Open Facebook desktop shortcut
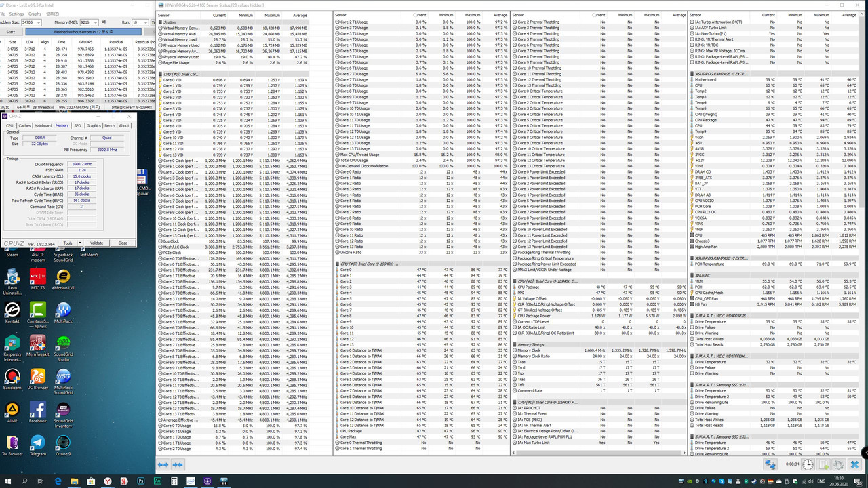The width and height of the screenshot is (868, 488). coord(38,413)
